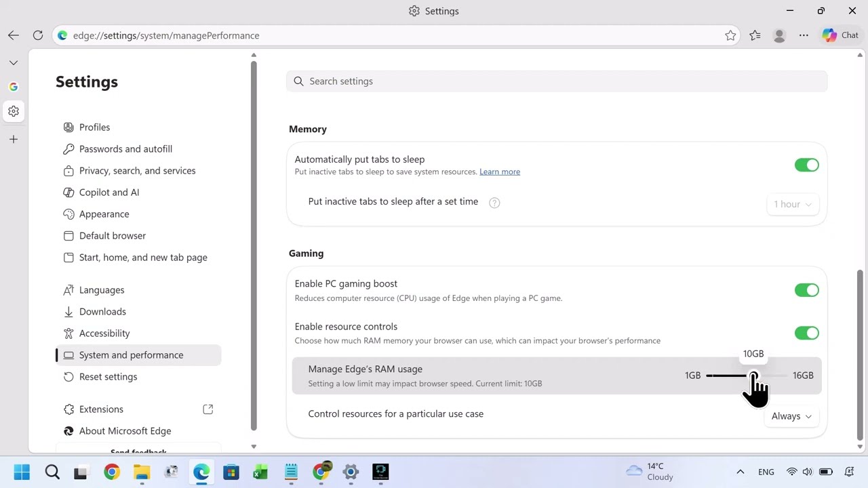Toggle Enable PC gaming boost
Viewport: 868px width, 488px height.
point(807,290)
